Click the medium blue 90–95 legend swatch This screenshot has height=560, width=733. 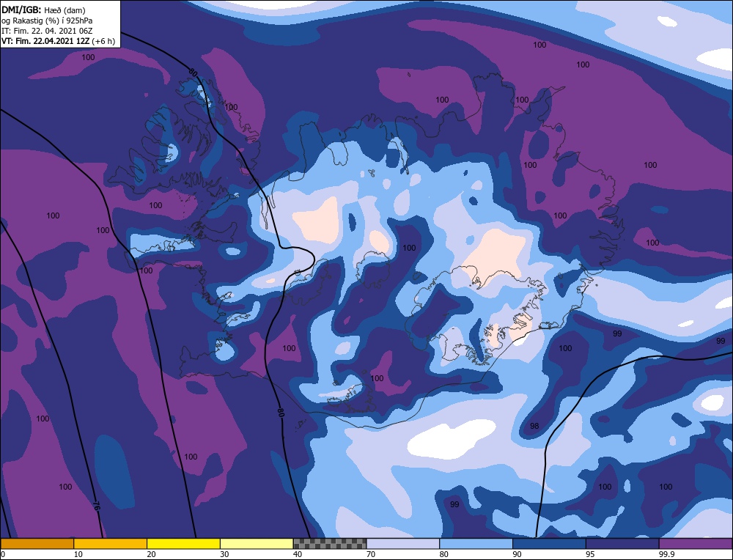(549, 544)
